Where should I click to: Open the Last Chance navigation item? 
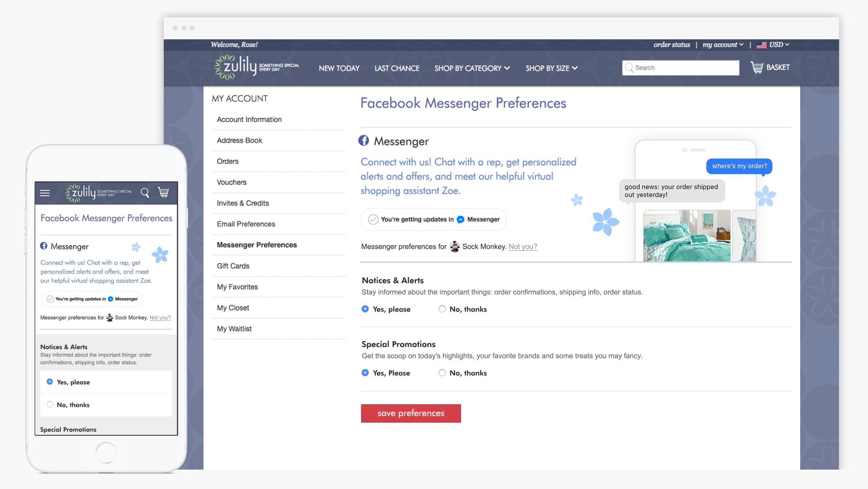397,68
